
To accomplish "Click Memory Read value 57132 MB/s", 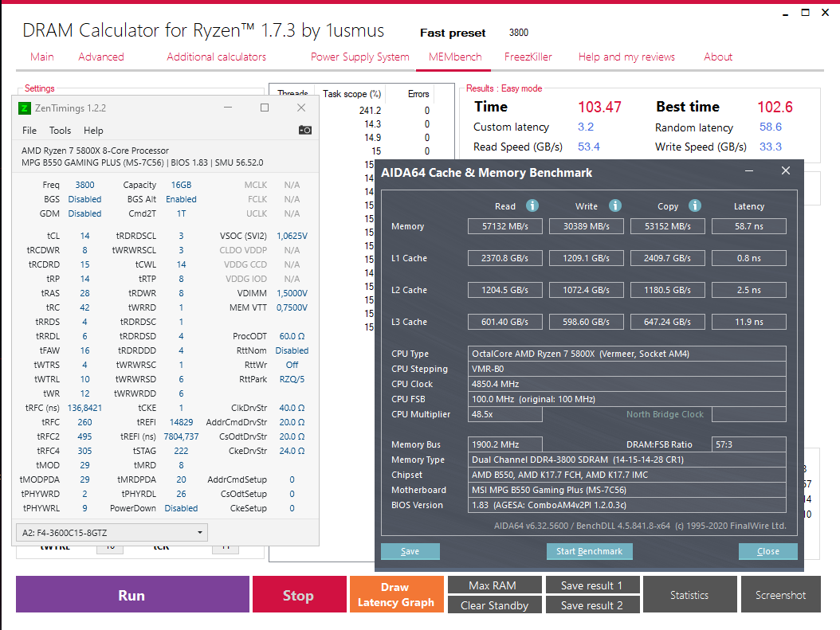I will [x=504, y=226].
